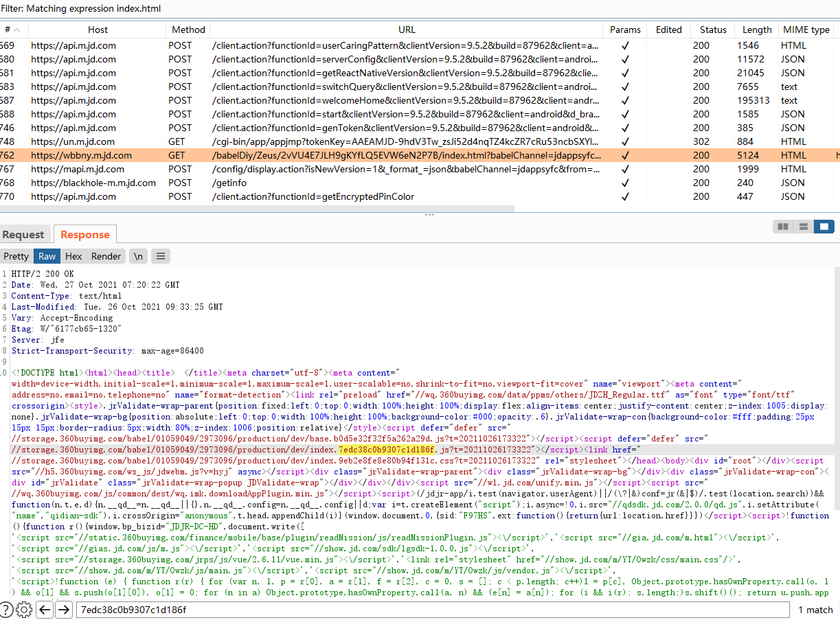Open the message editor hamburger menu
The image size is (840, 620).
click(160, 256)
